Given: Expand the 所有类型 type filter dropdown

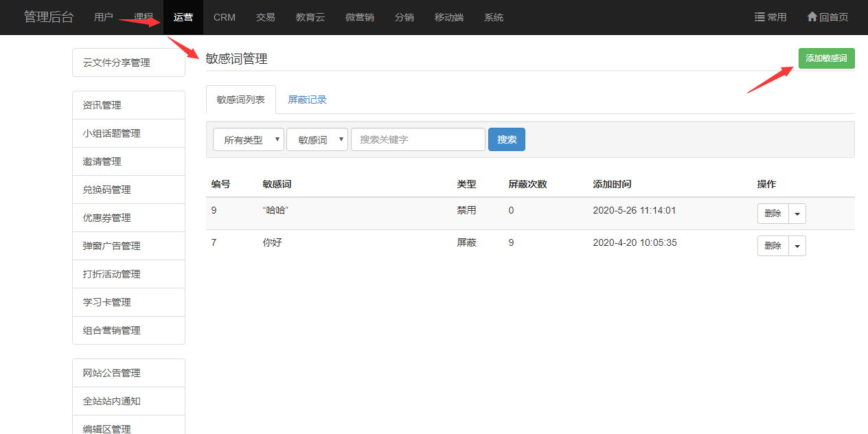Looking at the screenshot, I should (248, 139).
